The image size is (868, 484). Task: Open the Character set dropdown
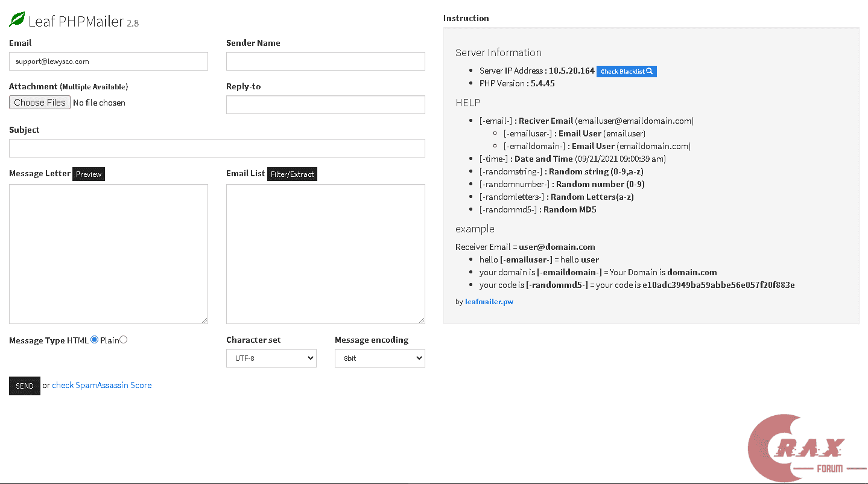tap(271, 358)
